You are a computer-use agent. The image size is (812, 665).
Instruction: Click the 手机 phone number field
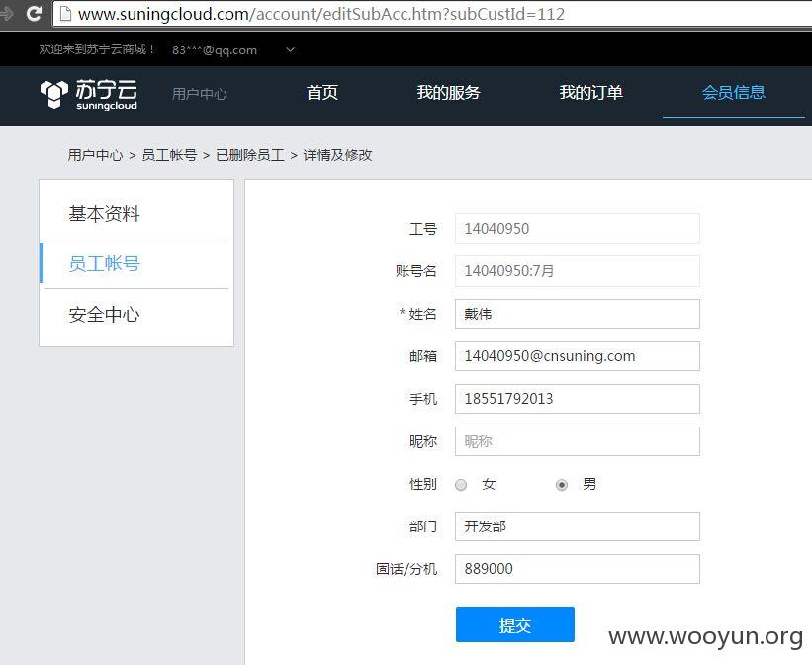pos(578,399)
